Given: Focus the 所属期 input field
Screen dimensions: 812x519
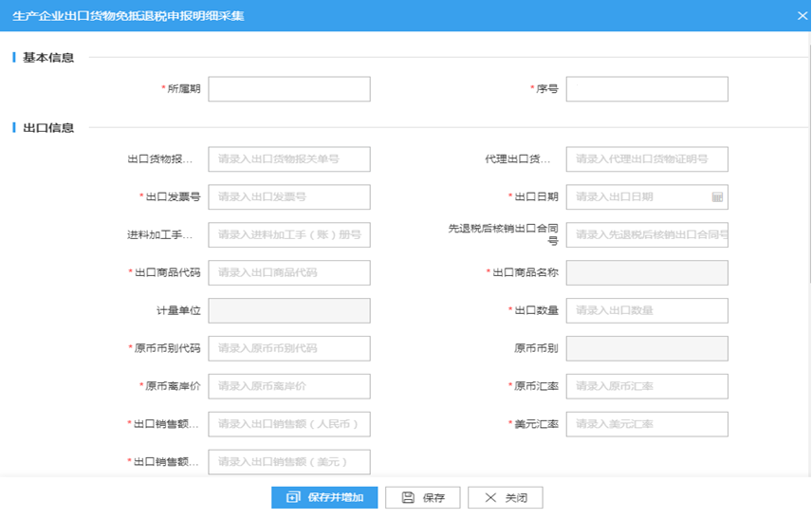Looking at the screenshot, I should coord(289,89).
